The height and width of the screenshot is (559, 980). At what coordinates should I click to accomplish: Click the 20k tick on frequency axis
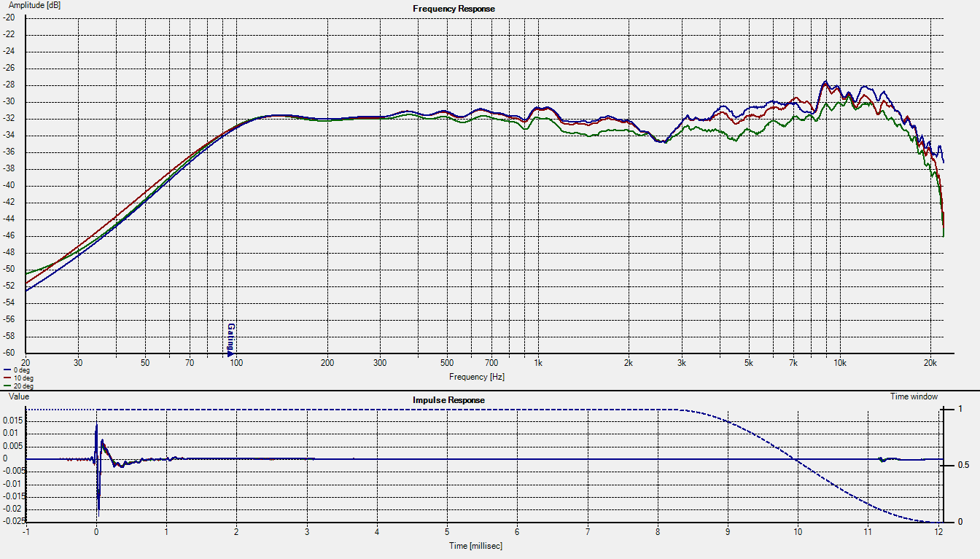click(930, 362)
